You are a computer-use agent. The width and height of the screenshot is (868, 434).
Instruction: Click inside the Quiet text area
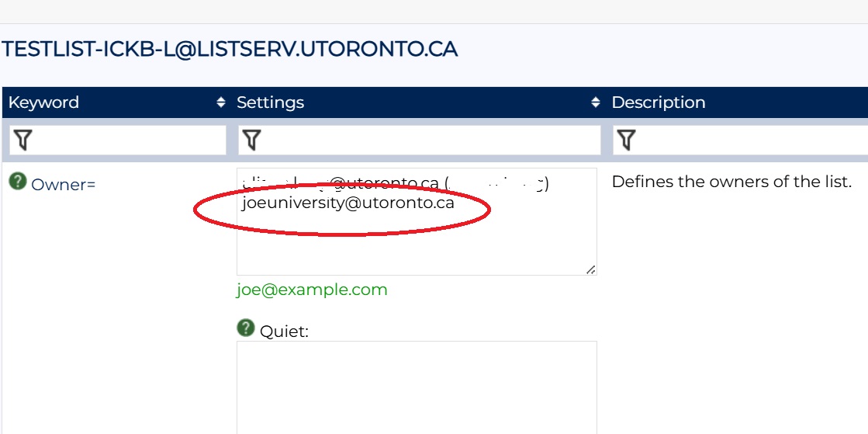[417, 387]
